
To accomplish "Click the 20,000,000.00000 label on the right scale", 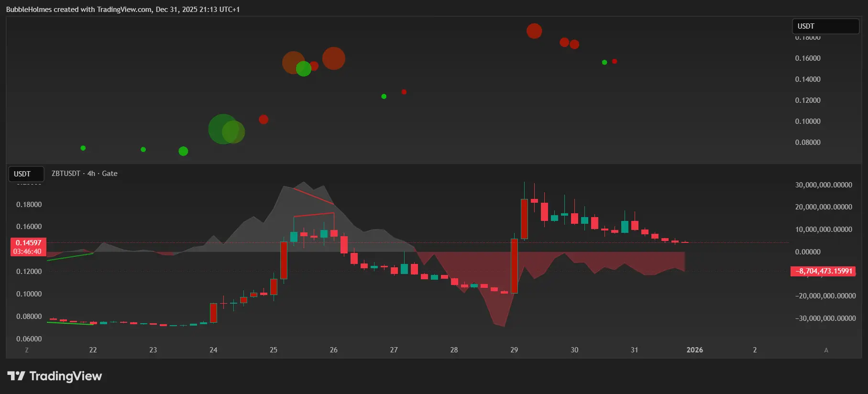I will click(824, 207).
